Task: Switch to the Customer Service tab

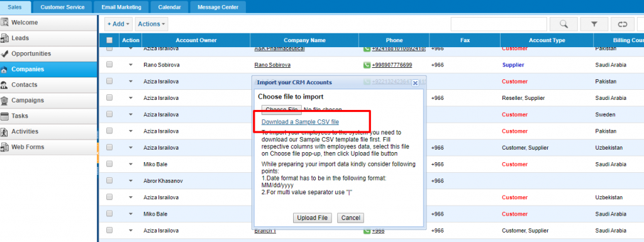Action: (62, 7)
